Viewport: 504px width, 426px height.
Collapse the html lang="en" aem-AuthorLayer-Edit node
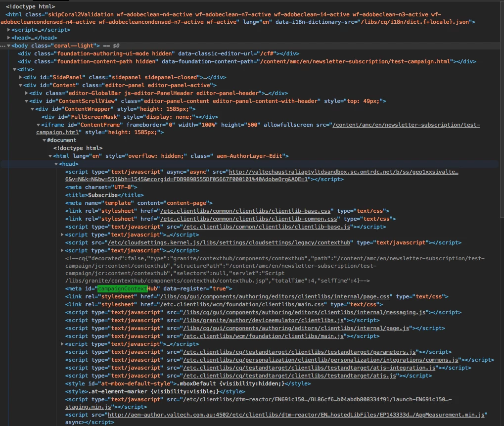50,156
